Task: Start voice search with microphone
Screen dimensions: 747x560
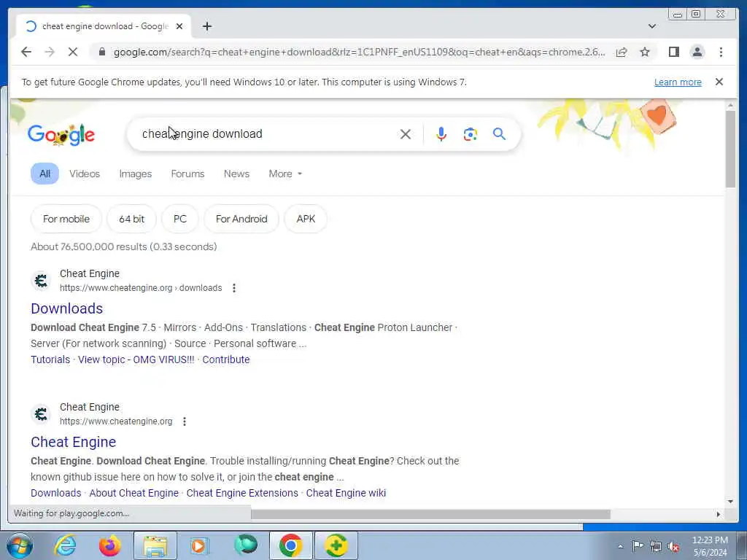Action: click(441, 134)
